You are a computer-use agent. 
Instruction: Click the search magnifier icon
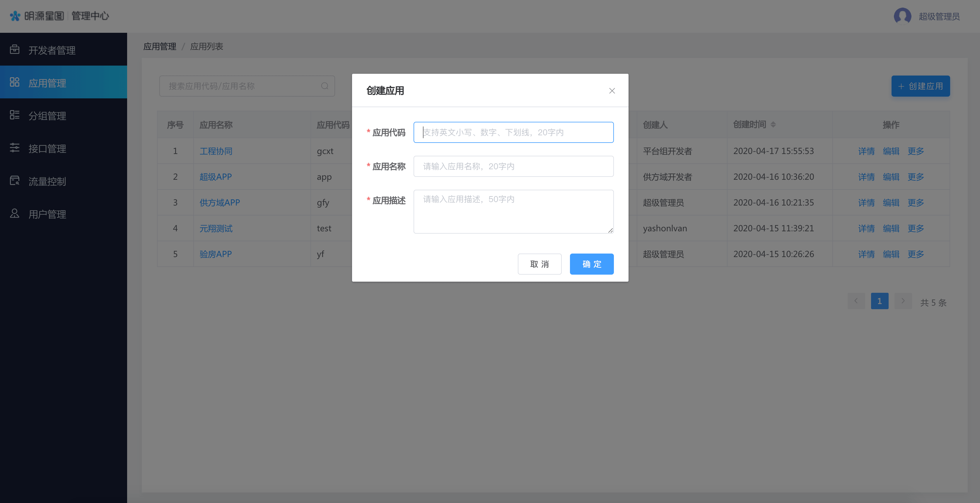325,86
